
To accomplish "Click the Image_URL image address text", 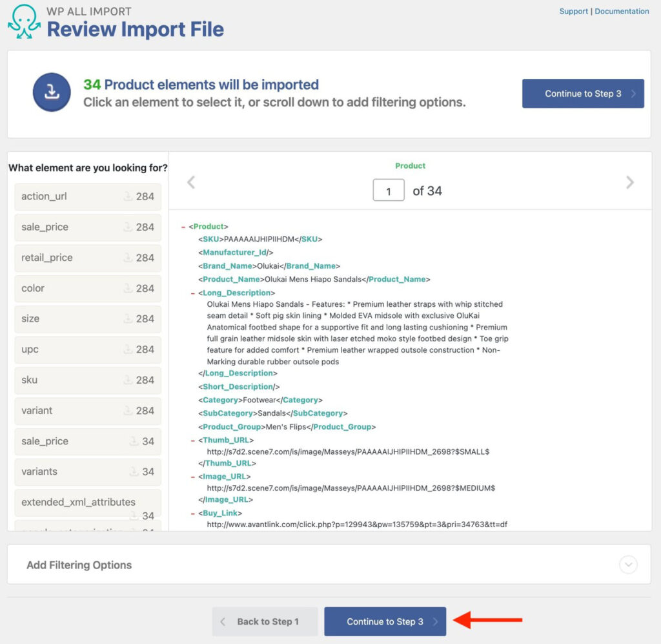I will pos(351,488).
